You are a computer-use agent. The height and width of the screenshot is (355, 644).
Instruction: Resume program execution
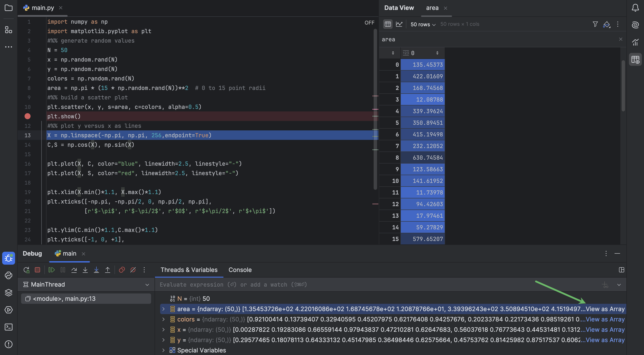[x=51, y=270]
